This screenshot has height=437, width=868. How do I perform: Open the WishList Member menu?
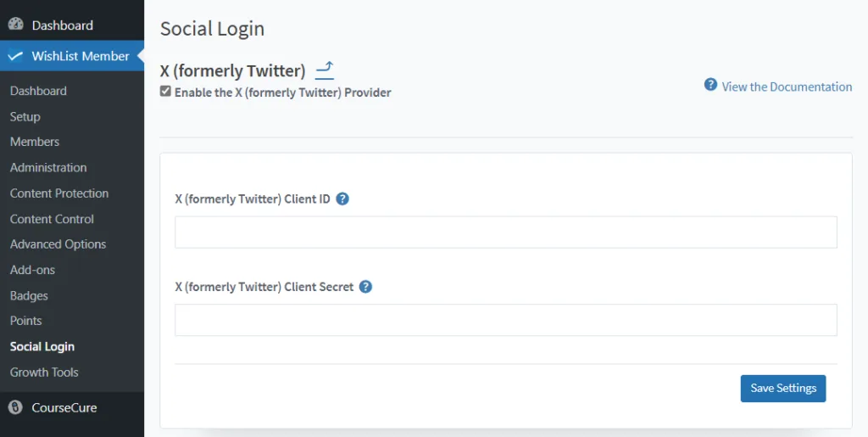click(x=72, y=56)
